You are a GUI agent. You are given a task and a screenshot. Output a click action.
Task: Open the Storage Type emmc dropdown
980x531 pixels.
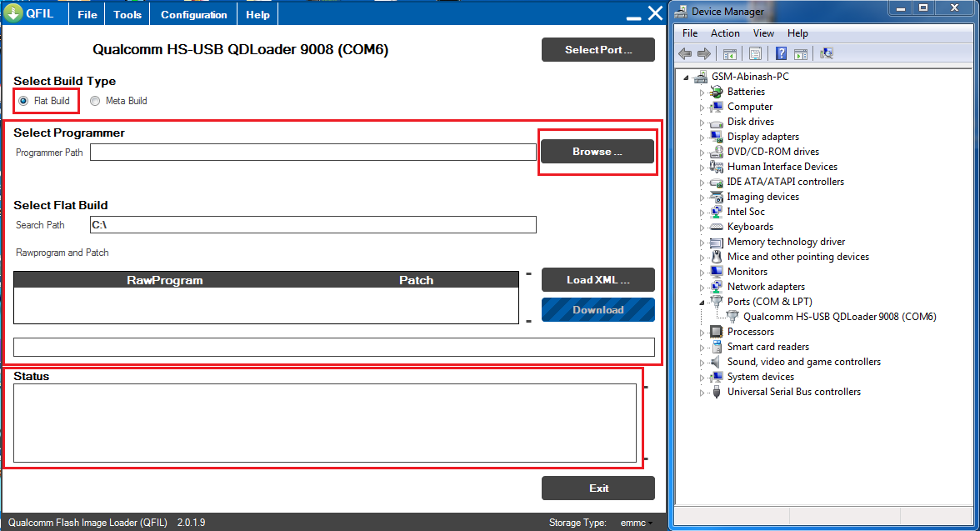coord(637,522)
